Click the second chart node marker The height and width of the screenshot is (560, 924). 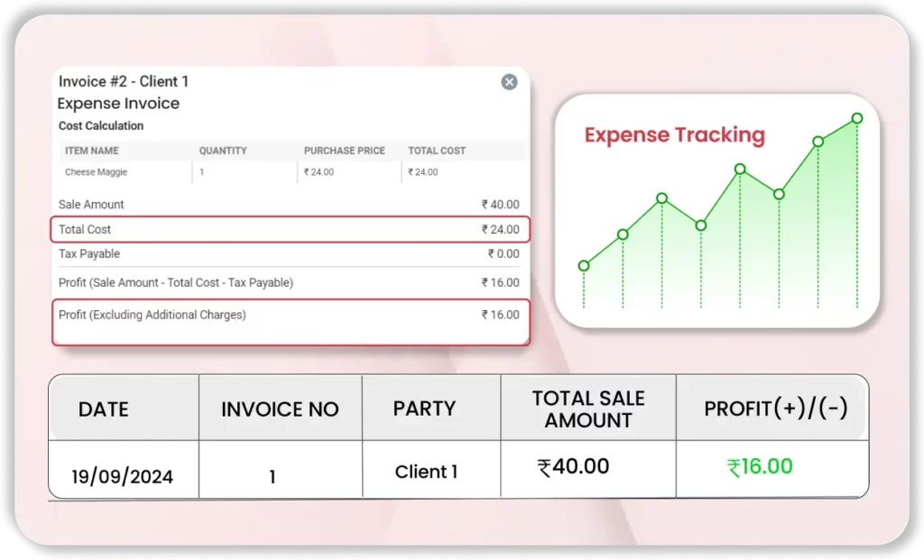pos(623,234)
